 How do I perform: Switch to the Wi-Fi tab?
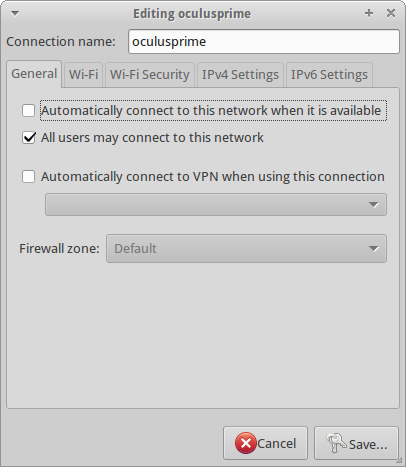point(83,74)
